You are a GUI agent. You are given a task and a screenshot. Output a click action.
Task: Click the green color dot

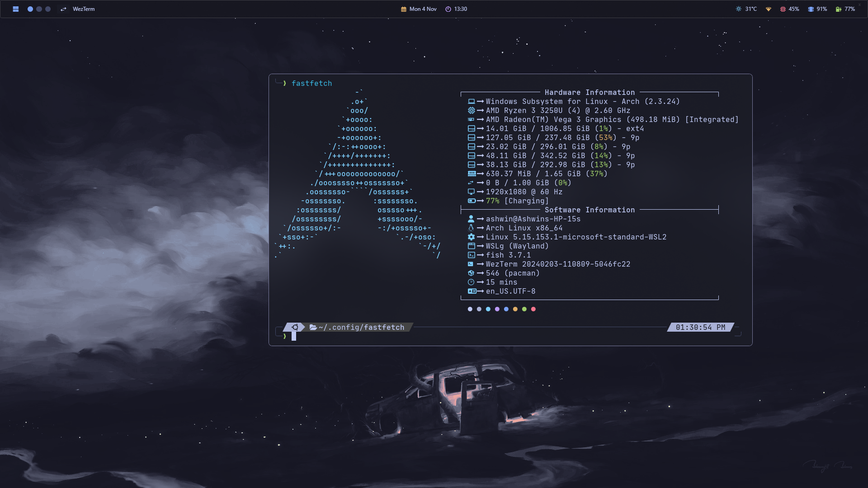tap(524, 309)
